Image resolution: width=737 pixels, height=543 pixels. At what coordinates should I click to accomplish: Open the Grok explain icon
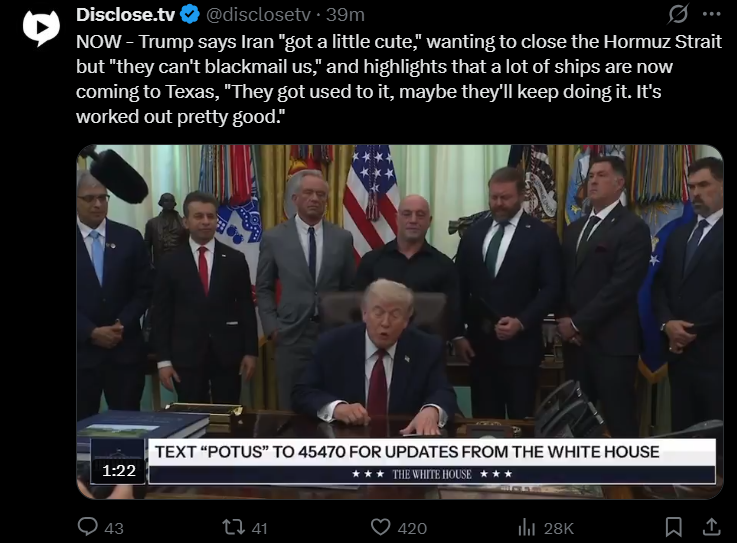(x=678, y=14)
